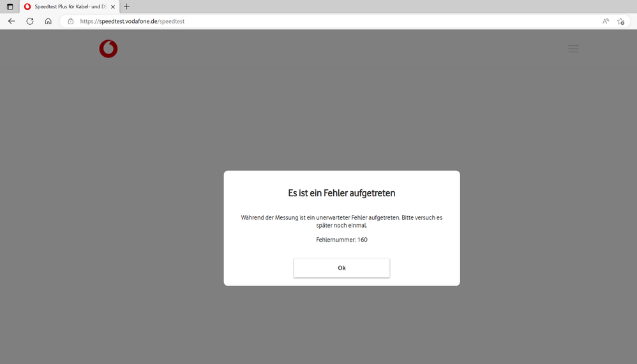Open the tab actions menu icon
Screen dimensions: 637x364
point(10,6)
